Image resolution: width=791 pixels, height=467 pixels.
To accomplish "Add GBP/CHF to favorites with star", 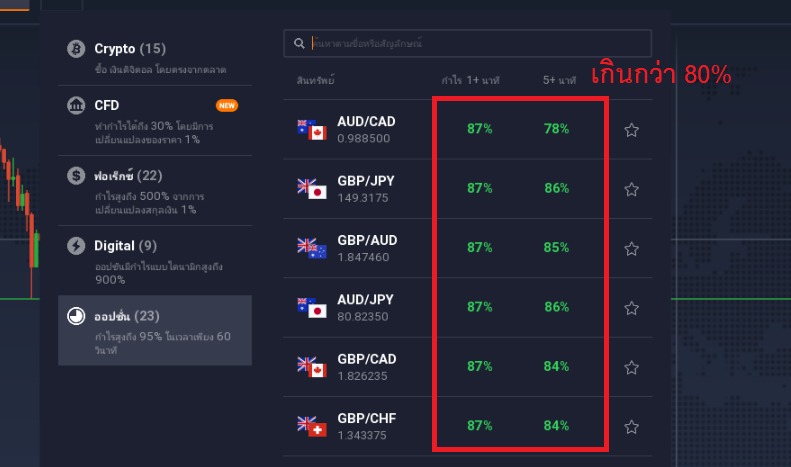I will click(x=632, y=427).
